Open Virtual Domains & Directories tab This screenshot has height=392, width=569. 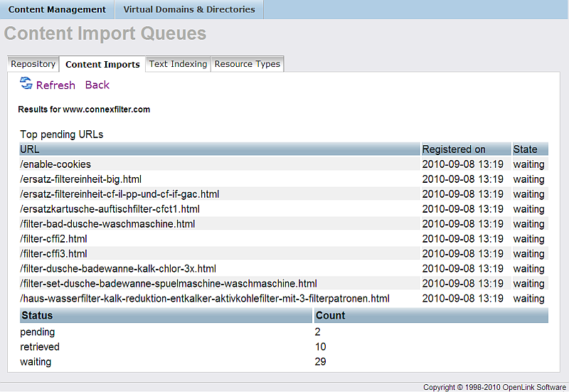[189, 10]
